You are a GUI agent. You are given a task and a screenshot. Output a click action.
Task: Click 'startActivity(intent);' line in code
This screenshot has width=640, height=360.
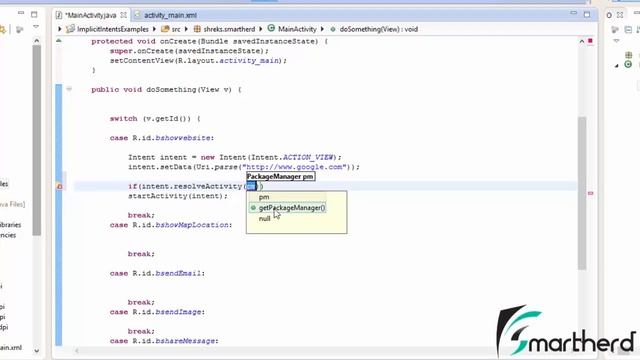click(178, 196)
